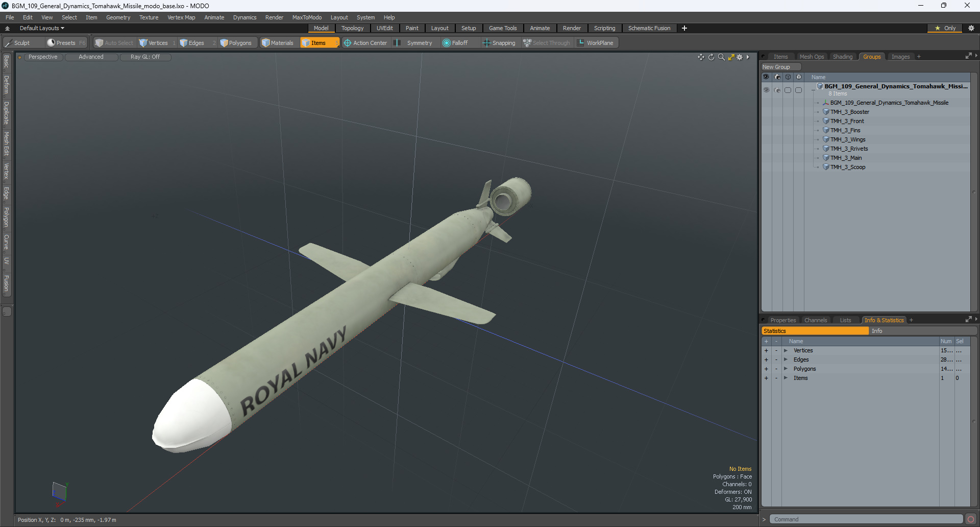Screen dimensions: 980x527
Task: Open the WorkPlane options
Action: [x=596, y=43]
